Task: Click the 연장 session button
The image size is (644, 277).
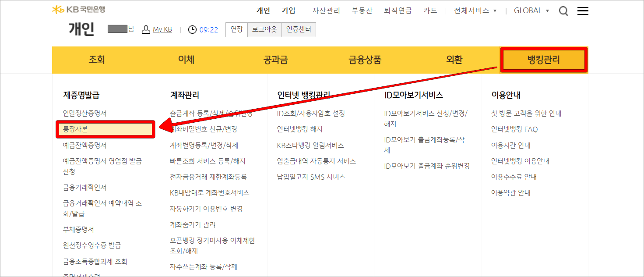Action: click(236, 29)
